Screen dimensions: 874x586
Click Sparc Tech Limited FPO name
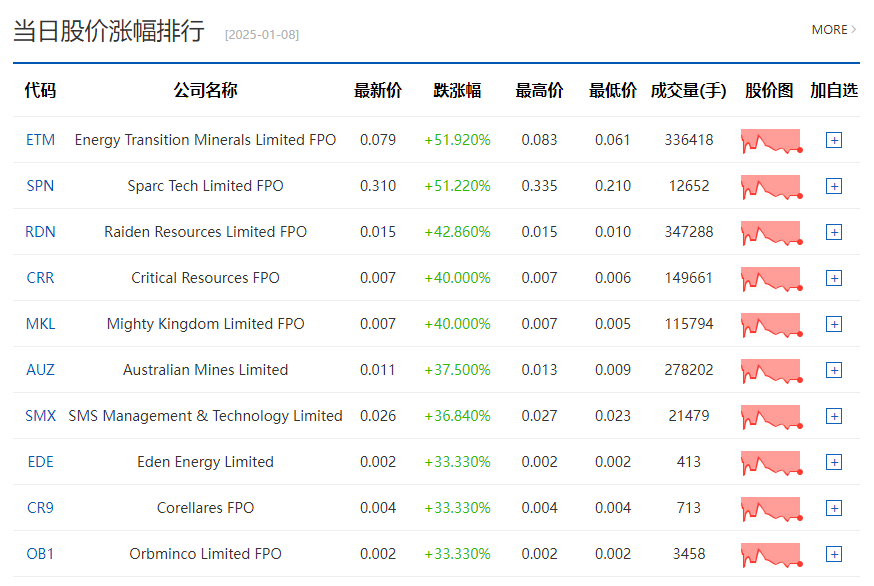coord(205,186)
